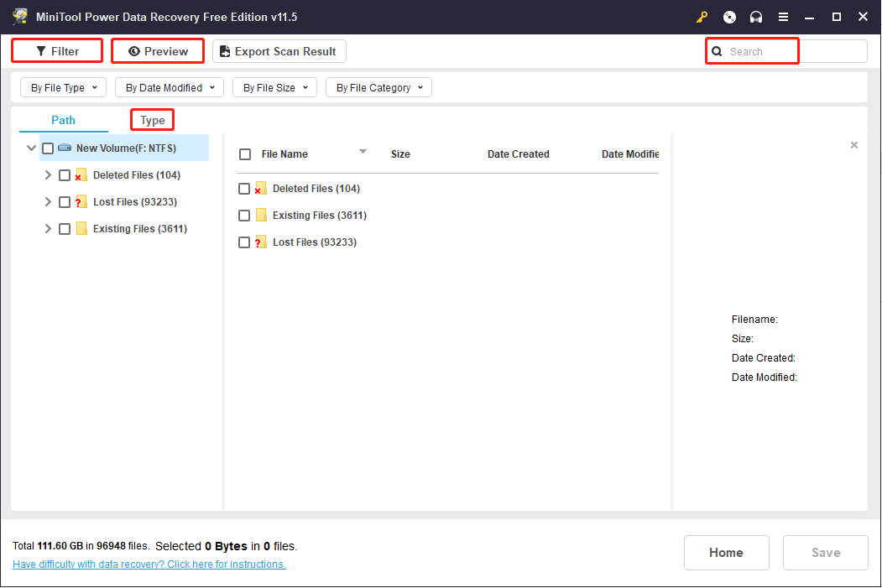Sort by Size column header
This screenshot has height=588, width=882.
coord(400,154)
